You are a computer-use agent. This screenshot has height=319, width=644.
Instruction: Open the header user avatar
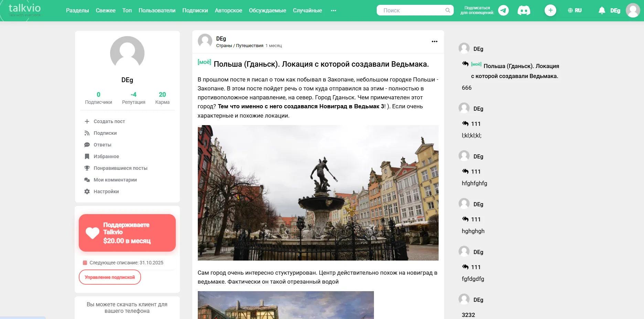(633, 10)
